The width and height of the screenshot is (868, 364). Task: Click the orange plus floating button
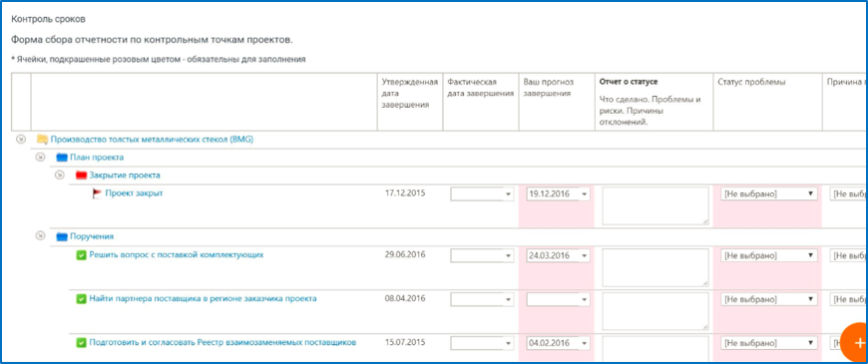coord(855,341)
